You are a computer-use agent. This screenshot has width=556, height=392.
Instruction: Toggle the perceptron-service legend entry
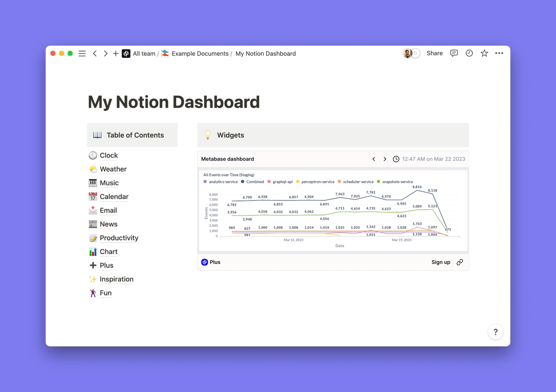coord(315,182)
